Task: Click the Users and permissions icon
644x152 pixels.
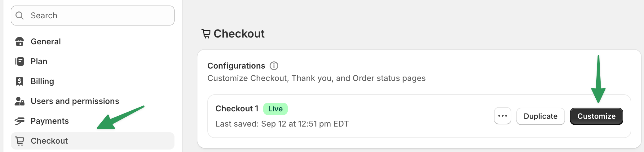Action: pyautogui.click(x=20, y=101)
